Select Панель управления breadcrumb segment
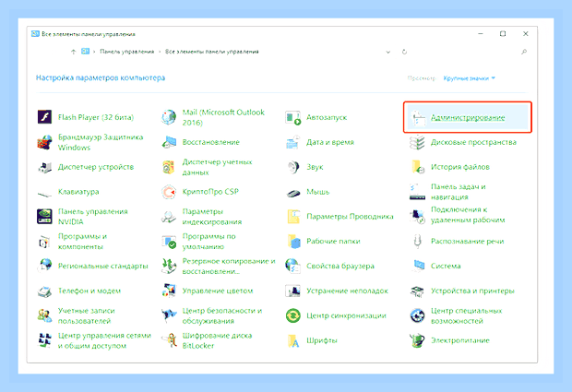This screenshot has height=392, width=572. coord(127,52)
